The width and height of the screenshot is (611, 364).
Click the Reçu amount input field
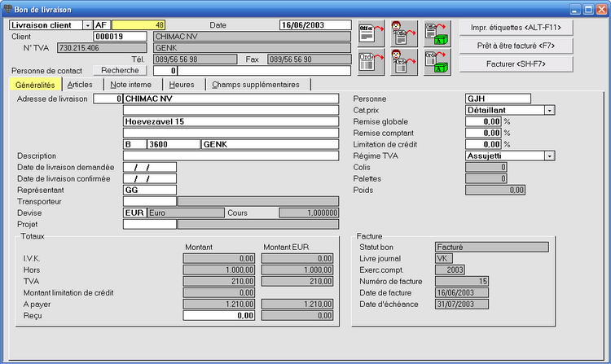pos(219,316)
